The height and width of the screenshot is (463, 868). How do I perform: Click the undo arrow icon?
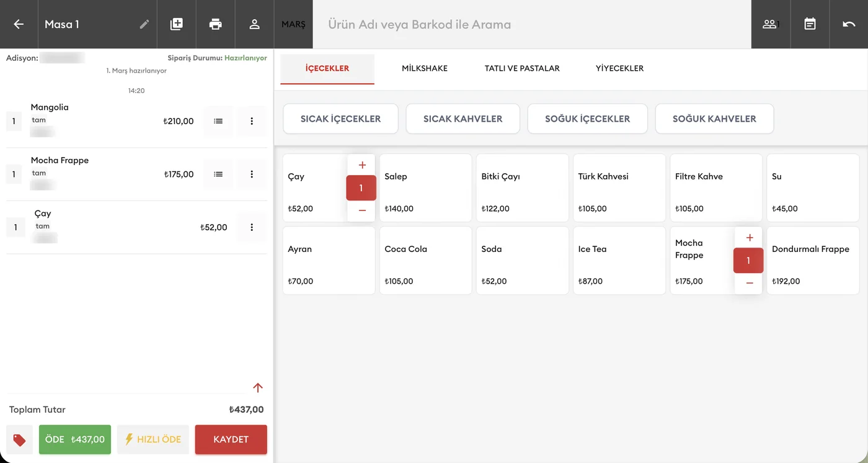(849, 24)
